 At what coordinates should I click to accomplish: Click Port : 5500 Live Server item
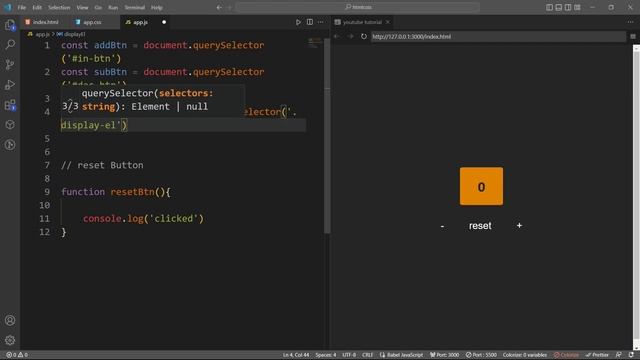point(482,355)
